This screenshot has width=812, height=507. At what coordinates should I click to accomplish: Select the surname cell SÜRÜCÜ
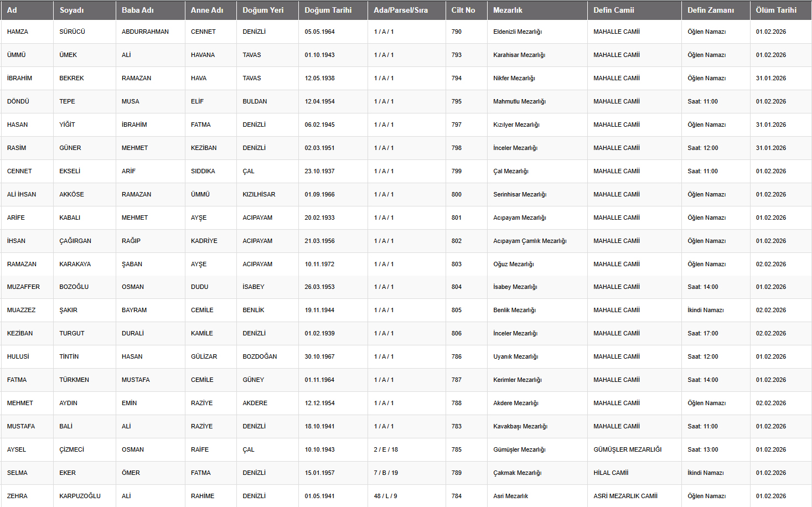coord(73,32)
